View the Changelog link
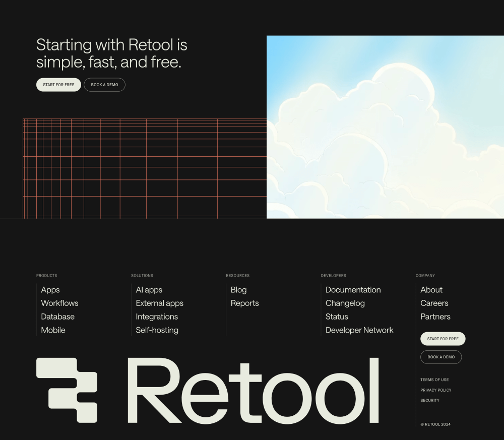This screenshot has height=440, width=504. (345, 303)
